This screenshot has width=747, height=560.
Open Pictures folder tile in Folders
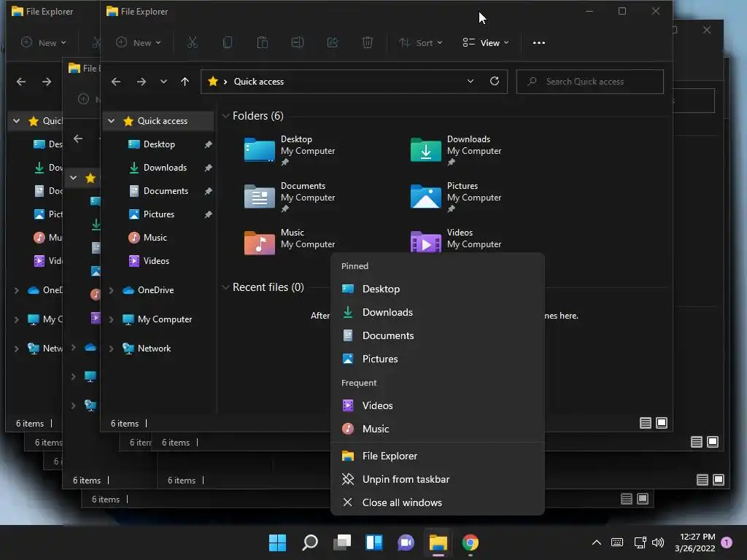tap(456, 197)
